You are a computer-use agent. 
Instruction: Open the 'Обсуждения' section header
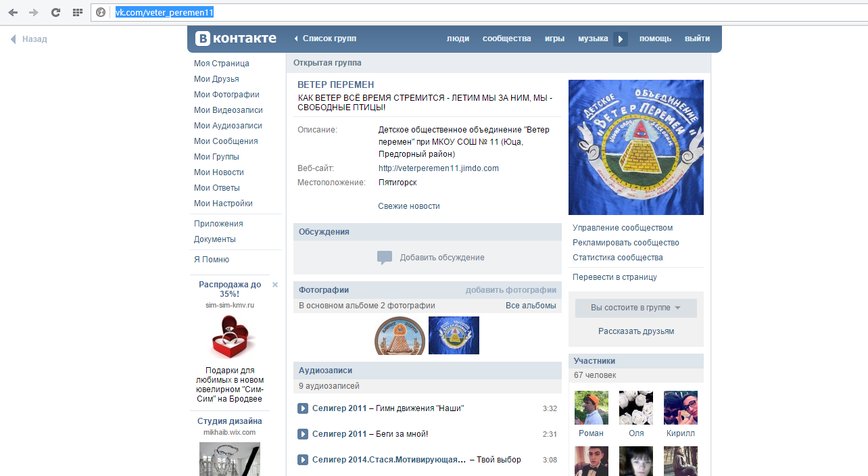point(427,232)
